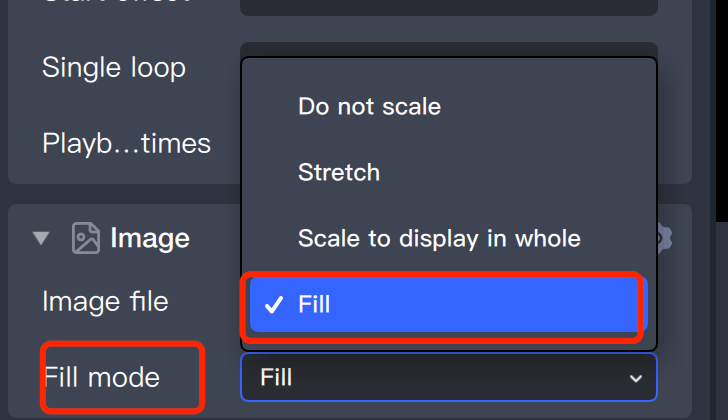Choose "Stretch" from the fill list

point(339,172)
